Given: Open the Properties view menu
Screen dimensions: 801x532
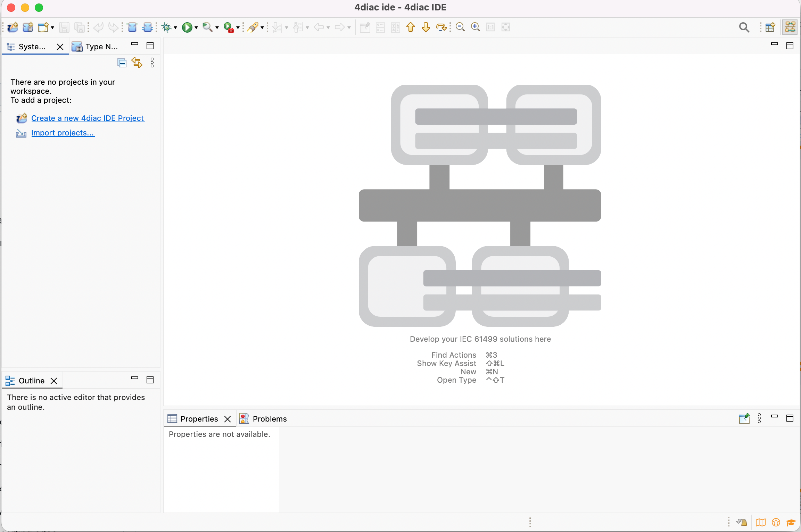Looking at the screenshot, I should [x=759, y=418].
